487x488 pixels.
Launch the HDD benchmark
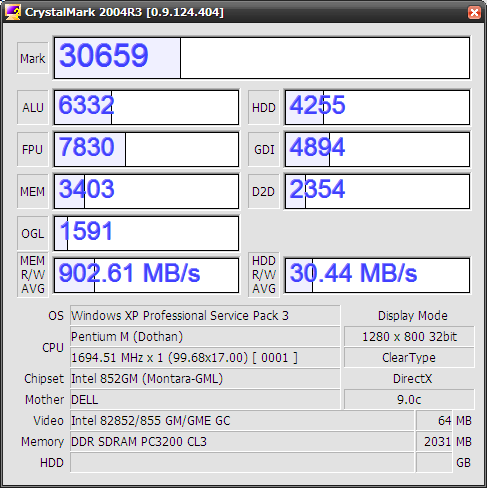coord(264,107)
